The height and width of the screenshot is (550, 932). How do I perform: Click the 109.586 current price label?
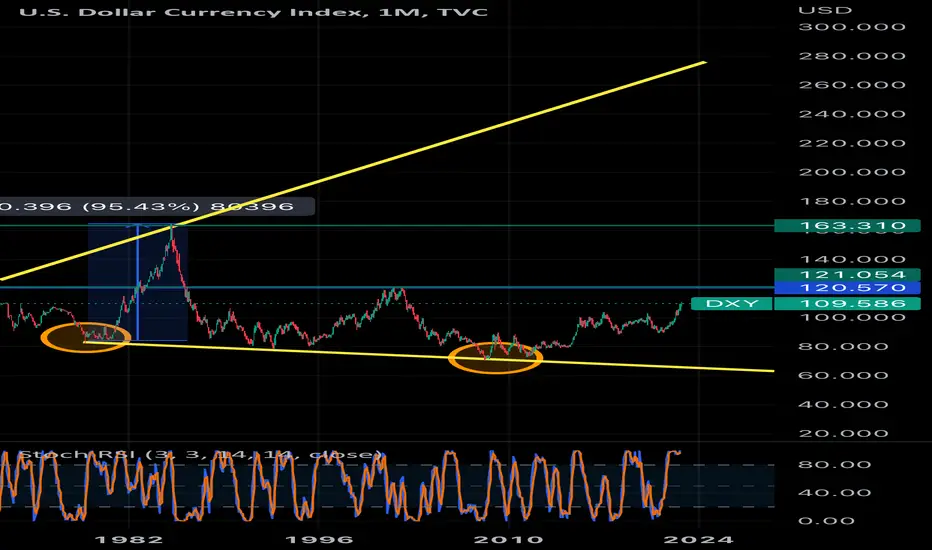[x=847, y=304]
